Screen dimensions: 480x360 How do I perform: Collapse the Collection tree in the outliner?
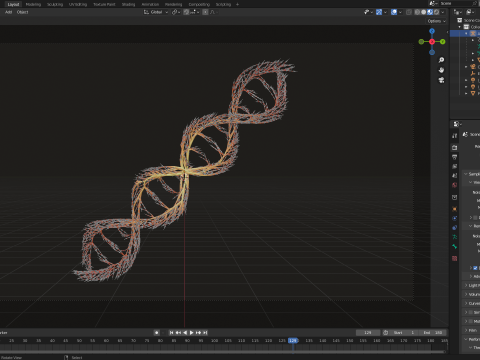(x=460, y=27)
